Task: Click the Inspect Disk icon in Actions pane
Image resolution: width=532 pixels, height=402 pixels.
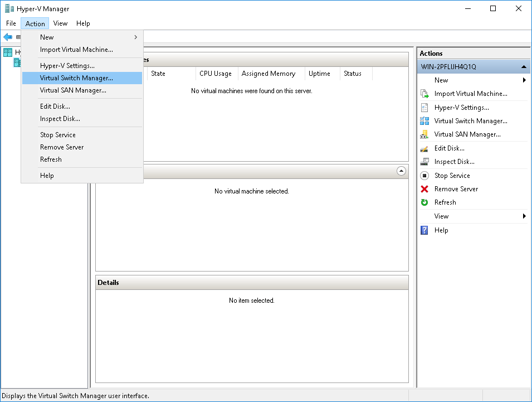Action: pyautogui.click(x=424, y=162)
